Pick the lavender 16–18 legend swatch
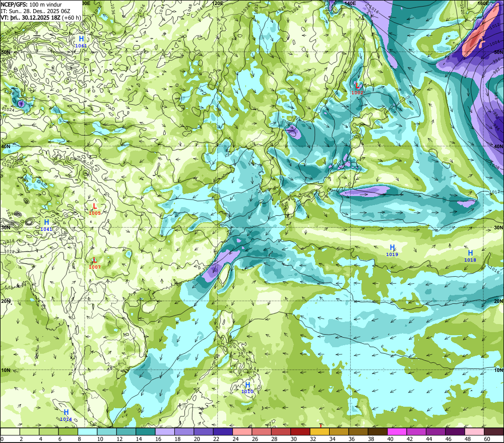The height and width of the screenshot is (443, 504). click(x=165, y=431)
